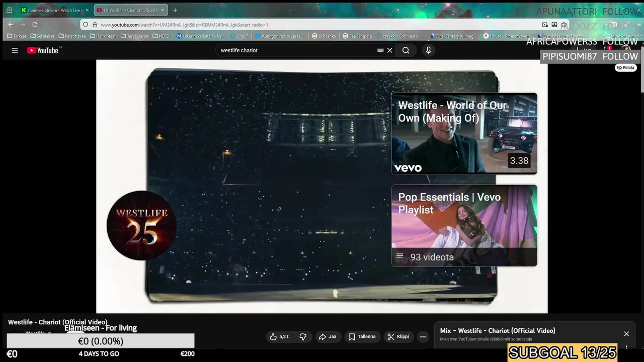Open the YouTube hamburger guide menu
The height and width of the screenshot is (362, 644).
[x=15, y=50]
